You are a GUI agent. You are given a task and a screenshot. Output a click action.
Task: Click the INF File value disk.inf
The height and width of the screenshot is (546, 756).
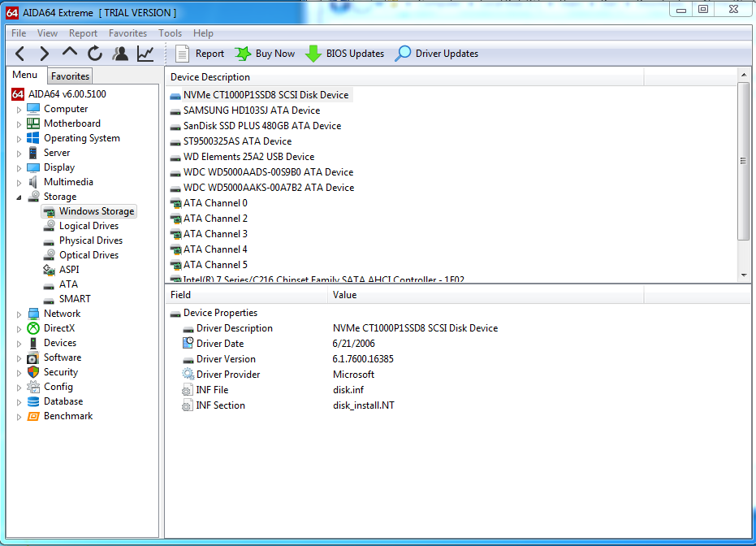point(348,390)
